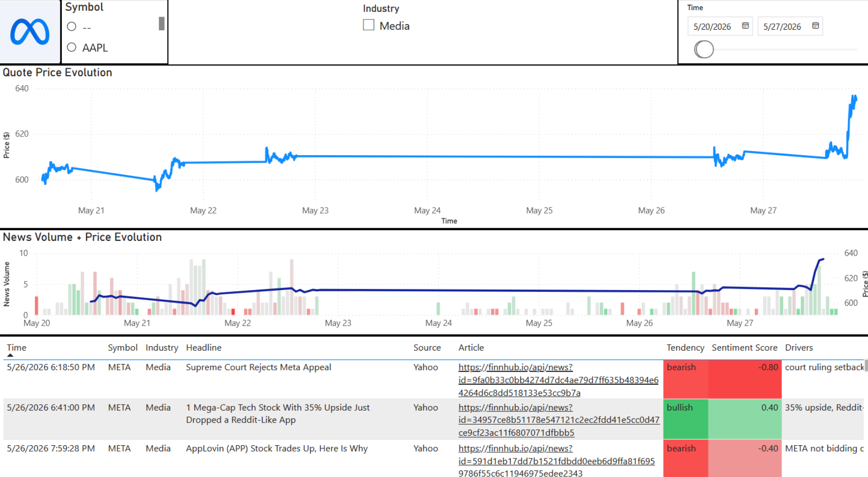Click the -0.40 sentiment score cell
This screenshot has width=868, height=477.
tap(745, 458)
